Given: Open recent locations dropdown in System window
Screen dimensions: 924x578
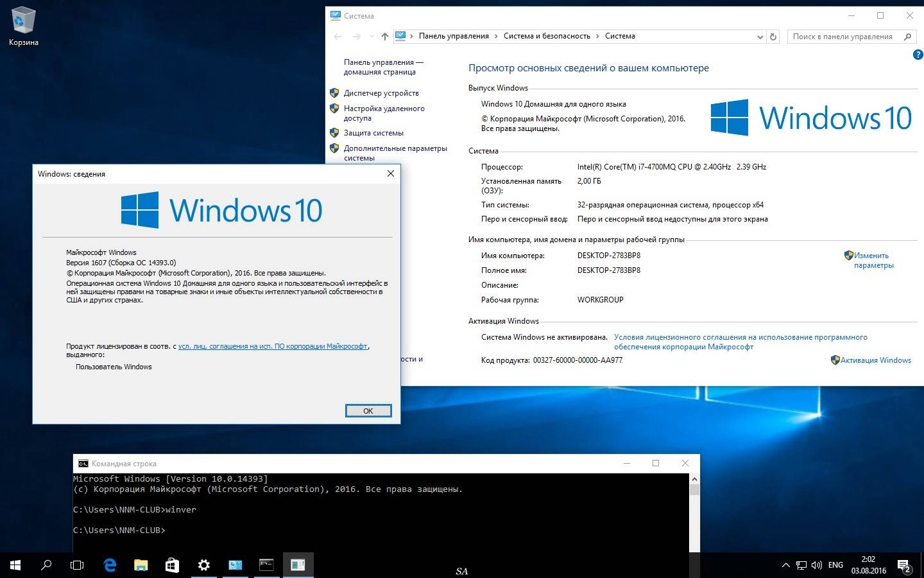Looking at the screenshot, I should [372, 37].
